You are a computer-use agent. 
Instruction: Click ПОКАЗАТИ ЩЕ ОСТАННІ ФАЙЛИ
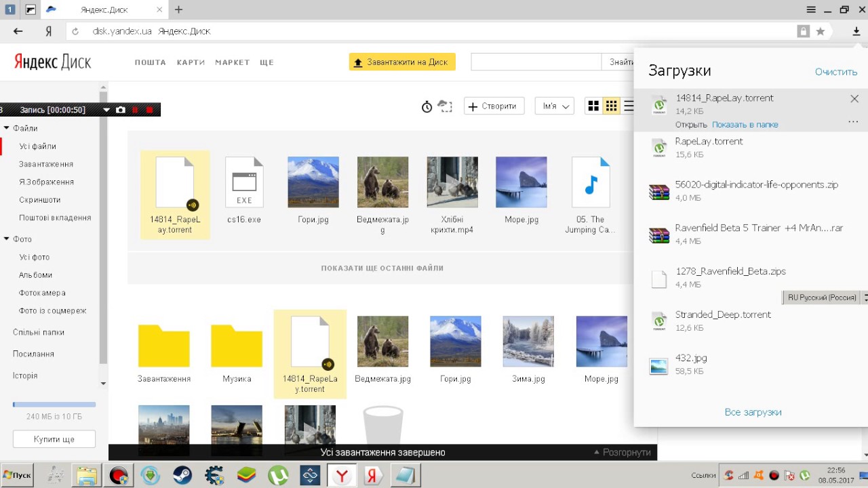pos(382,268)
